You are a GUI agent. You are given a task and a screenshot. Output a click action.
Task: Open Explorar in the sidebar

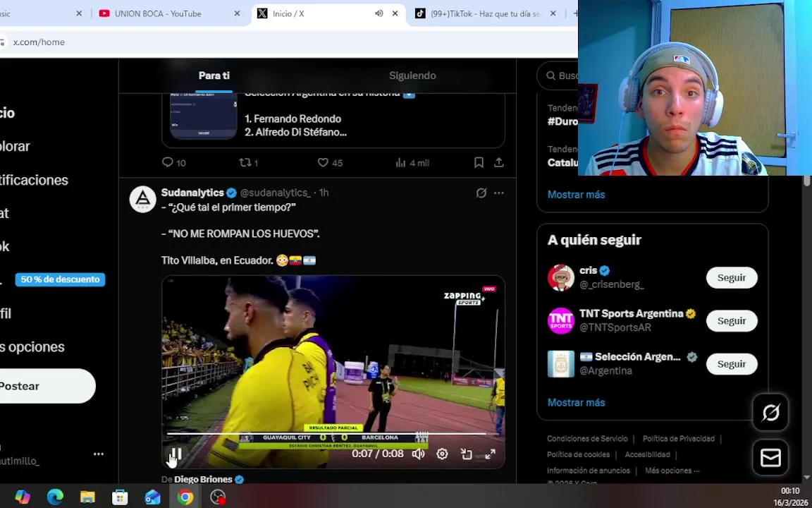(x=15, y=146)
